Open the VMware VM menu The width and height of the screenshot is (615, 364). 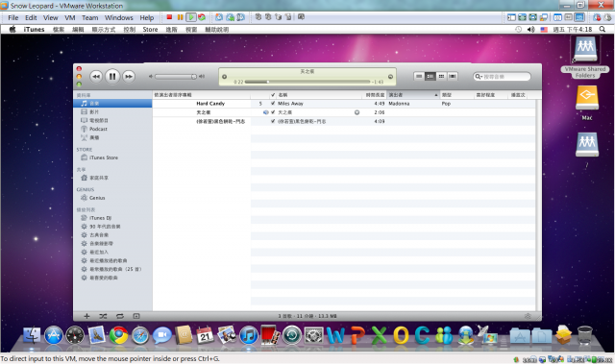(x=70, y=17)
